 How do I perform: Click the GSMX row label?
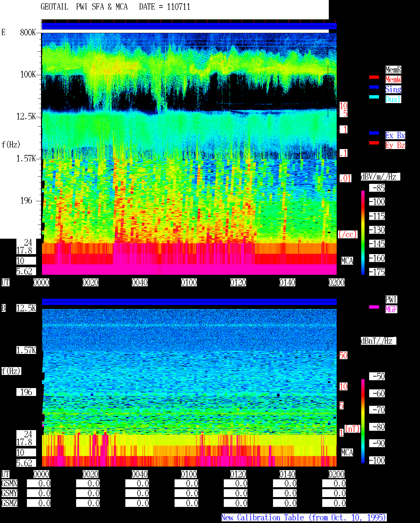(x=10, y=483)
